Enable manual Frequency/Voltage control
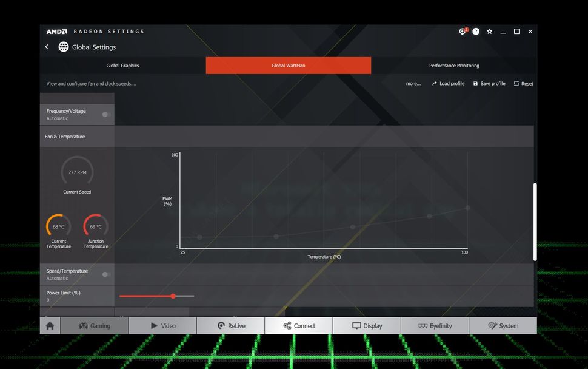 [104, 114]
